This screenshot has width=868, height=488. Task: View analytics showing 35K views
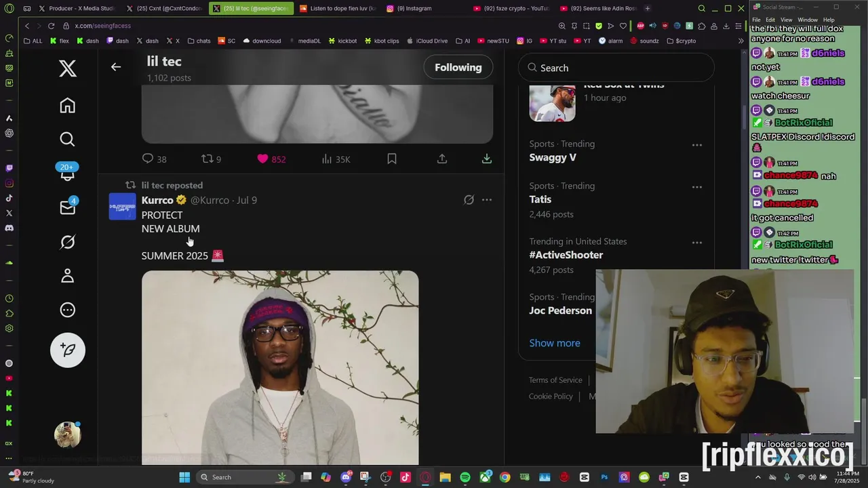[336, 159]
